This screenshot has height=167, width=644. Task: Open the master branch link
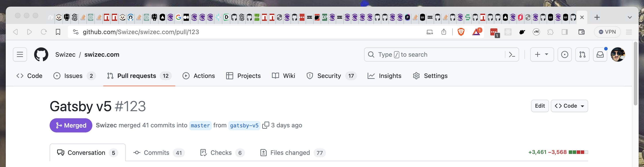tap(200, 125)
